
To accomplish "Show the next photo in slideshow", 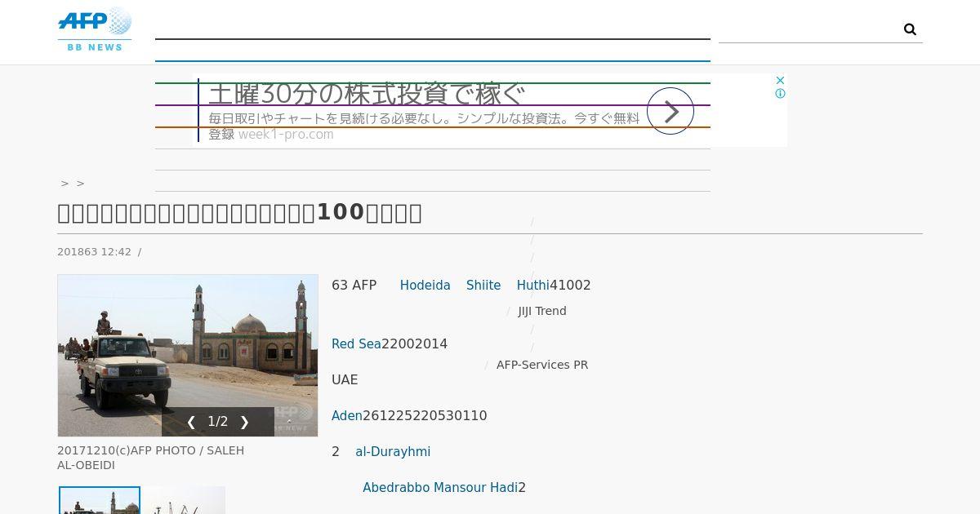I will [244, 422].
